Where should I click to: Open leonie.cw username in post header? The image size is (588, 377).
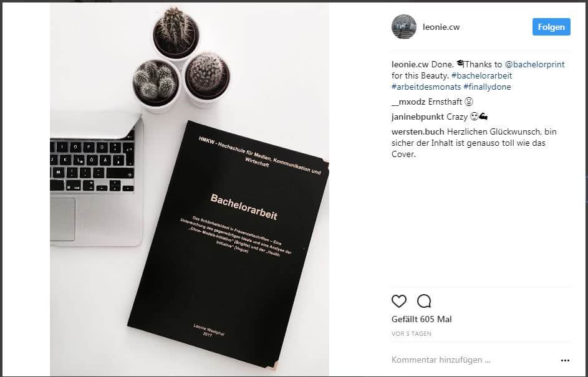[x=441, y=27]
